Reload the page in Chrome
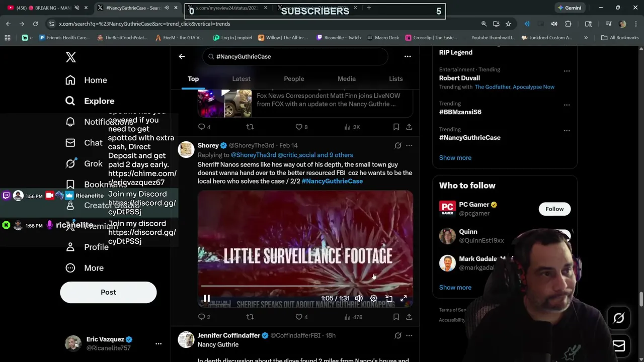644x362 pixels. 35,24
